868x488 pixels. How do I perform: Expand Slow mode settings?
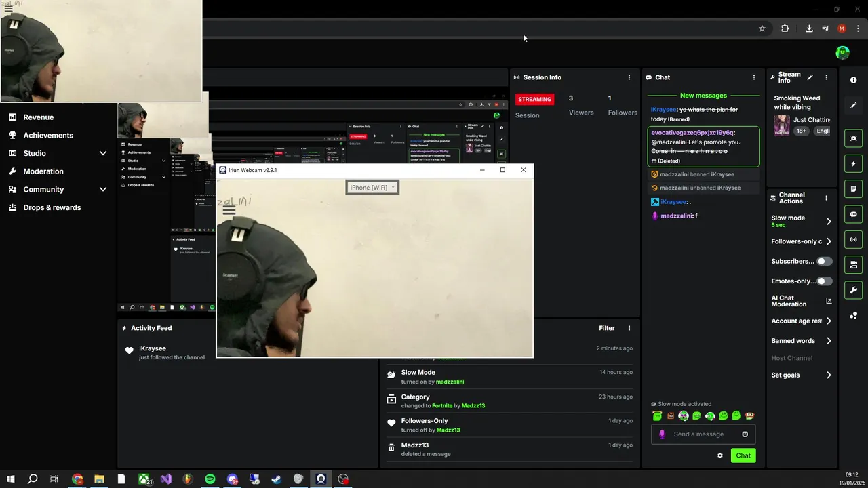tap(829, 221)
